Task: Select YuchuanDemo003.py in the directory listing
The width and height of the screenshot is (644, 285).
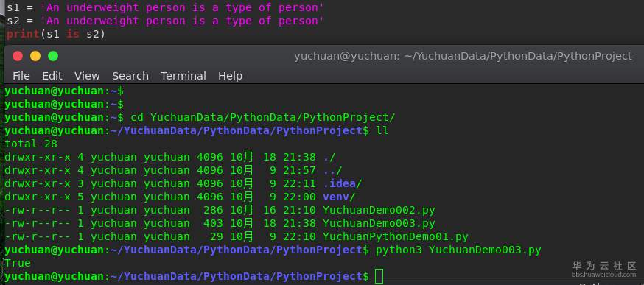Action: coord(379,223)
